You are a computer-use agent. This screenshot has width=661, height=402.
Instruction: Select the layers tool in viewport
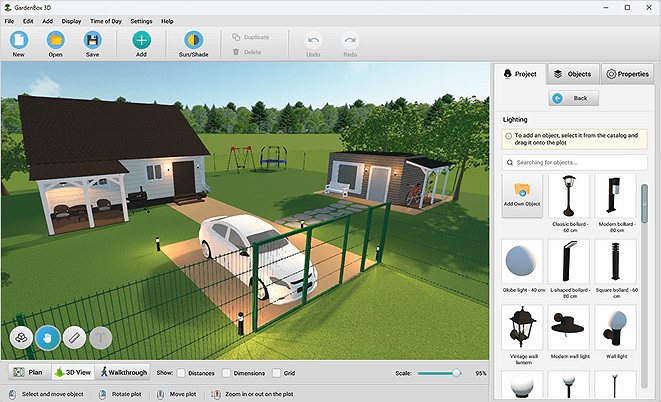(x=21, y=338)
